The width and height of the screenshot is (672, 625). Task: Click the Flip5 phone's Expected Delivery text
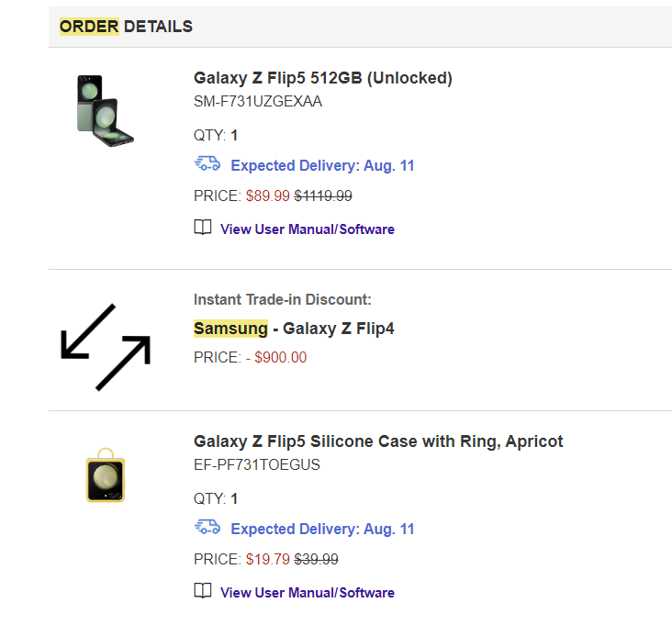click(x=322, y=166)
